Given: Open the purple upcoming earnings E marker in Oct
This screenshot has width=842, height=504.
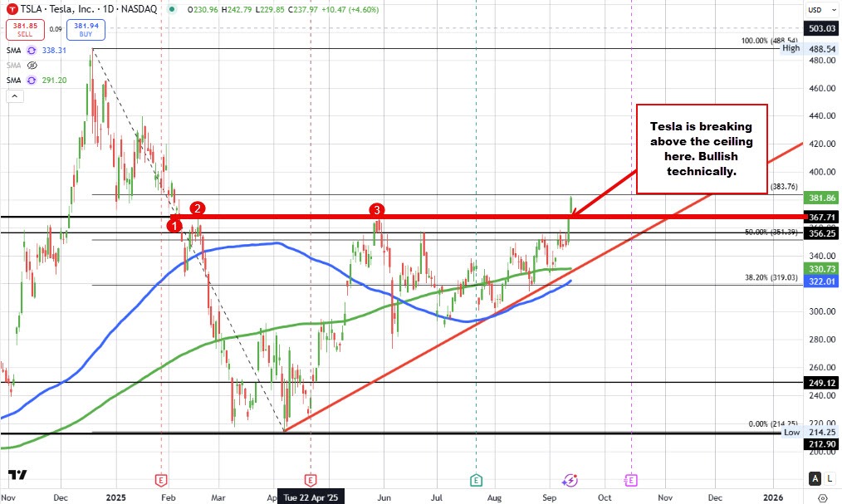Looking at the screenshot, I should [631, 480].
